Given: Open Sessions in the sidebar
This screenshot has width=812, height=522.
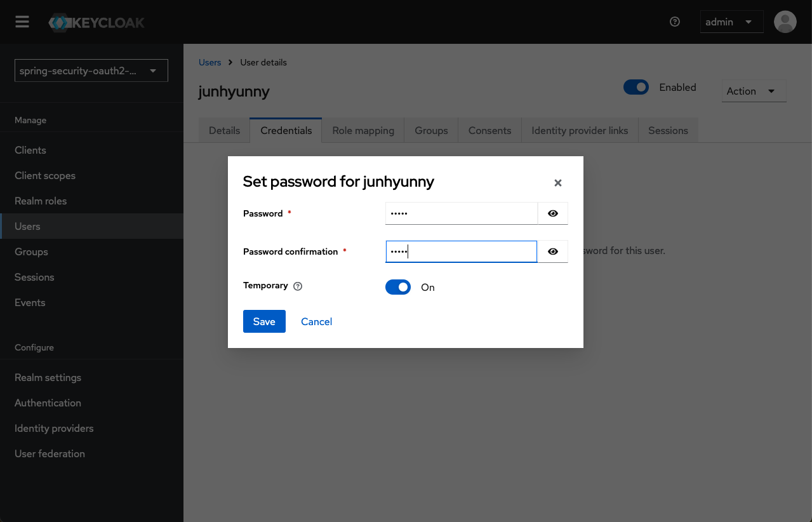Looking at the screenshot, I should (x=91, y=277).
